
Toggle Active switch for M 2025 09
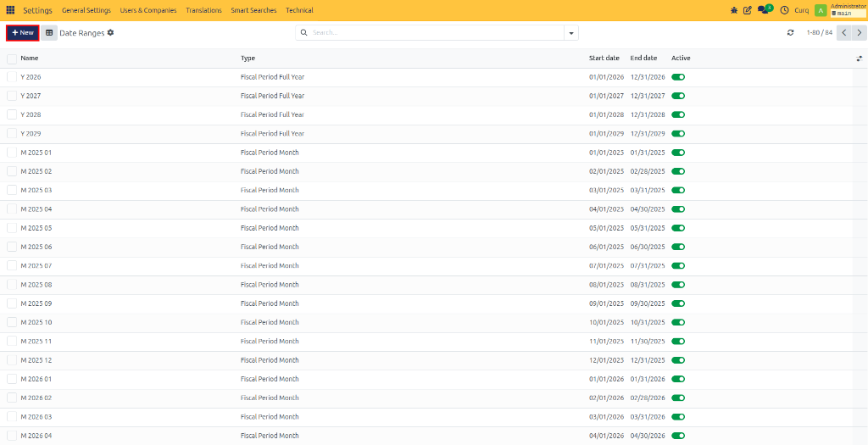[678, 303]
